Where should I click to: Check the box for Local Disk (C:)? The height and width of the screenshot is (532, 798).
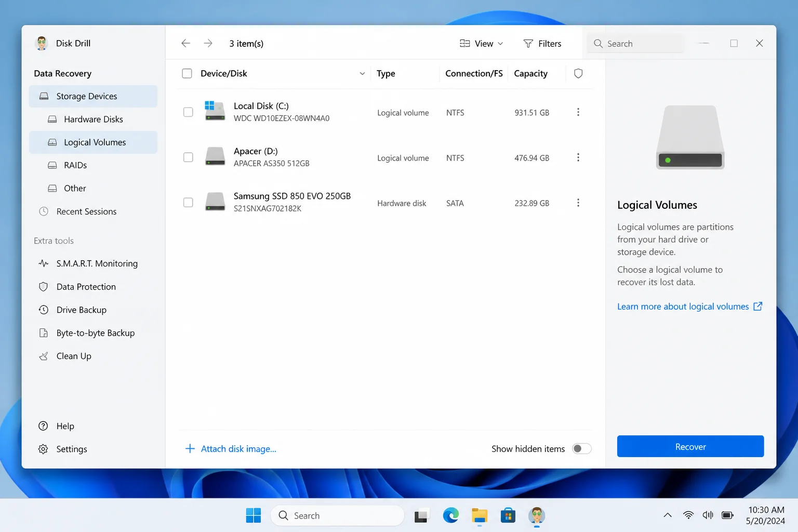[188, 112]
